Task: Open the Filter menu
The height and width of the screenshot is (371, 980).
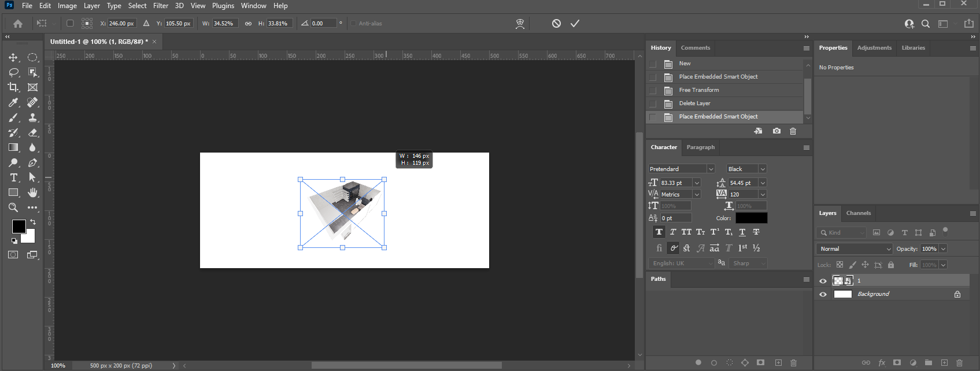Action: coord(161,6)
